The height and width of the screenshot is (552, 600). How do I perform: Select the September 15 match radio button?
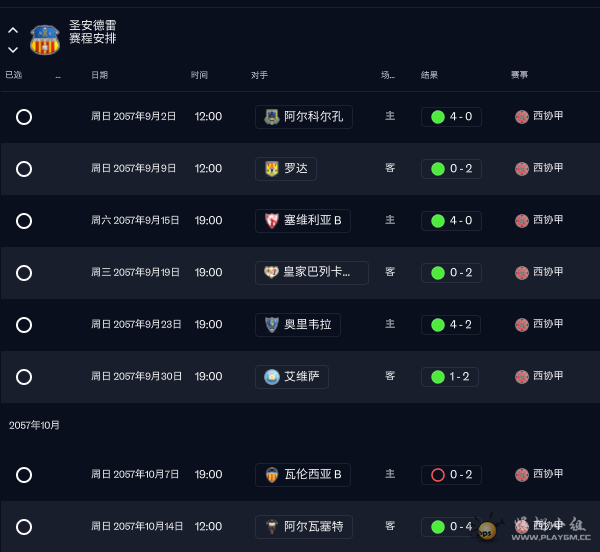pos(24,221)
